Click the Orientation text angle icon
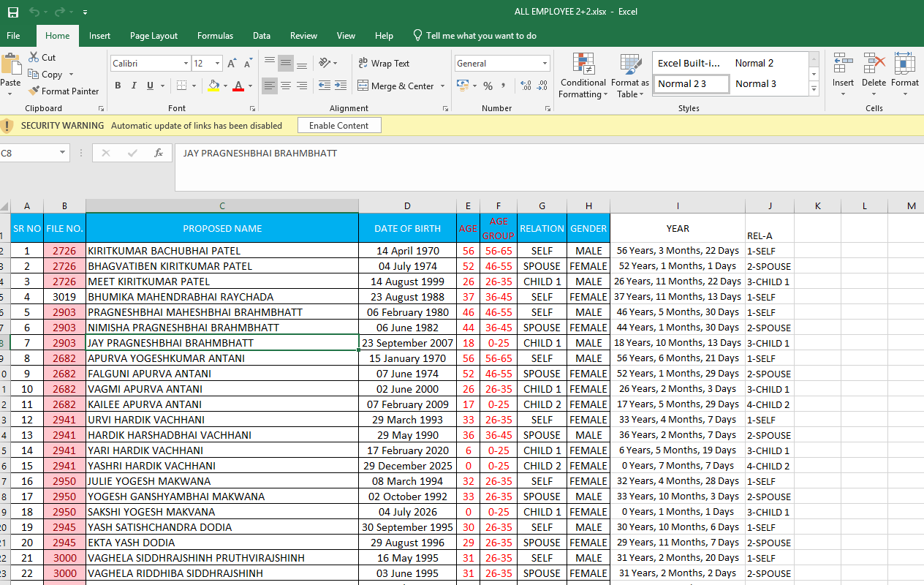Image resolution: width=924 pixels, height=585 pixels. 325,63
